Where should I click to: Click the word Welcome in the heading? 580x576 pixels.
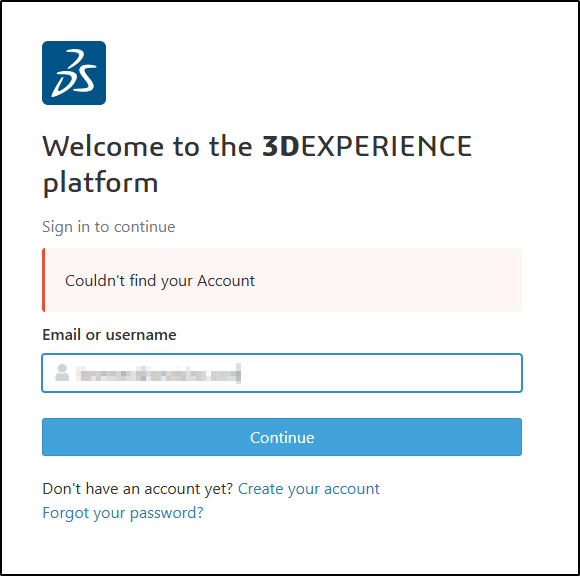click(x=103, y=146)
